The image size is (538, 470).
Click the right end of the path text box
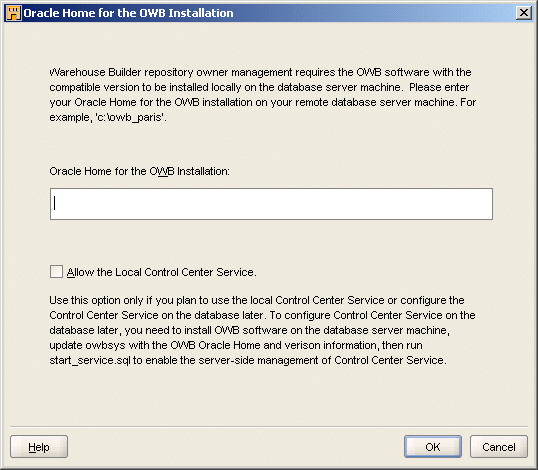point(482,204)
